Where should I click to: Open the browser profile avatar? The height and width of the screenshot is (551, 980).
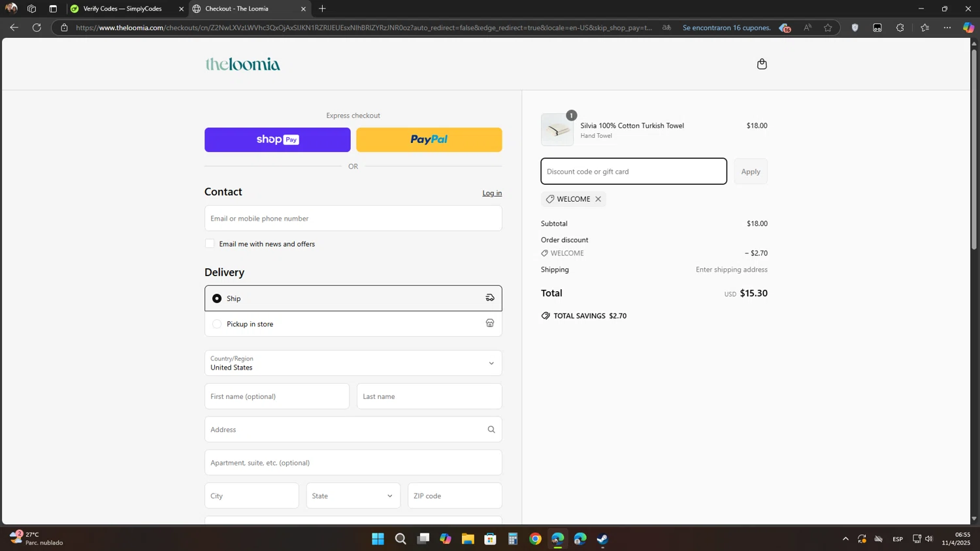tap(11, 8)
